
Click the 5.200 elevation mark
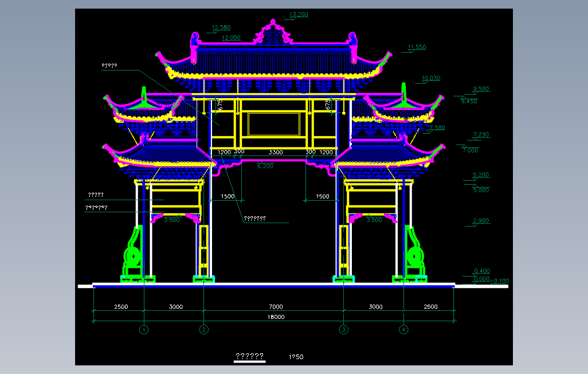[x=481, y=174]
